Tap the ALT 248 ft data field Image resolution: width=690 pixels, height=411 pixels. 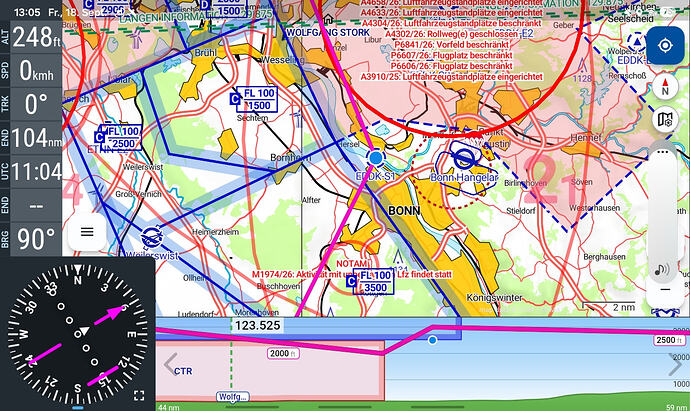click(x=31, y=37)
